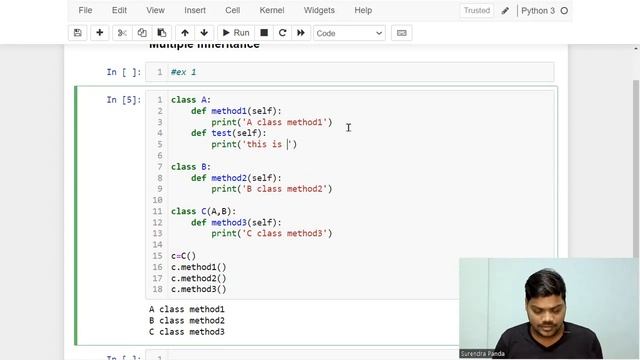Insert a cell below with the plus icon

(100, 33)
